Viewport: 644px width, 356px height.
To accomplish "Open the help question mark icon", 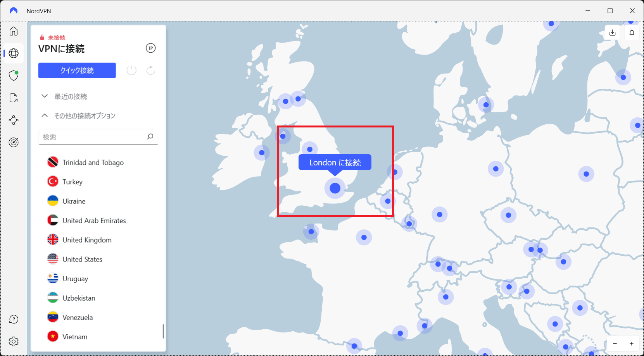I will [x=14, y=319].
